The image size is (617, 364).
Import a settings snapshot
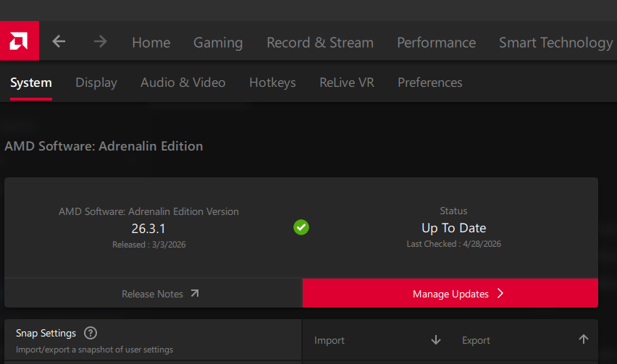click(377, 340)
